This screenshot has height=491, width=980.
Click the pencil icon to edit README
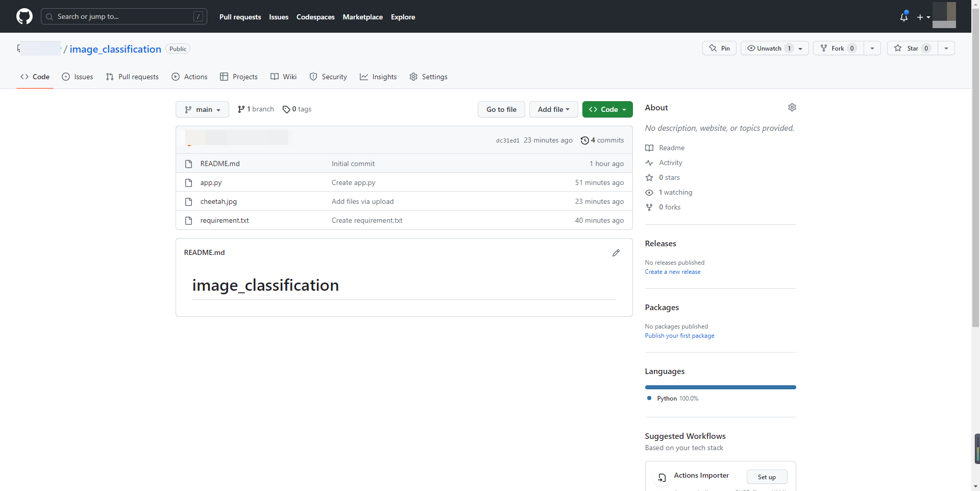click(616, 253)
